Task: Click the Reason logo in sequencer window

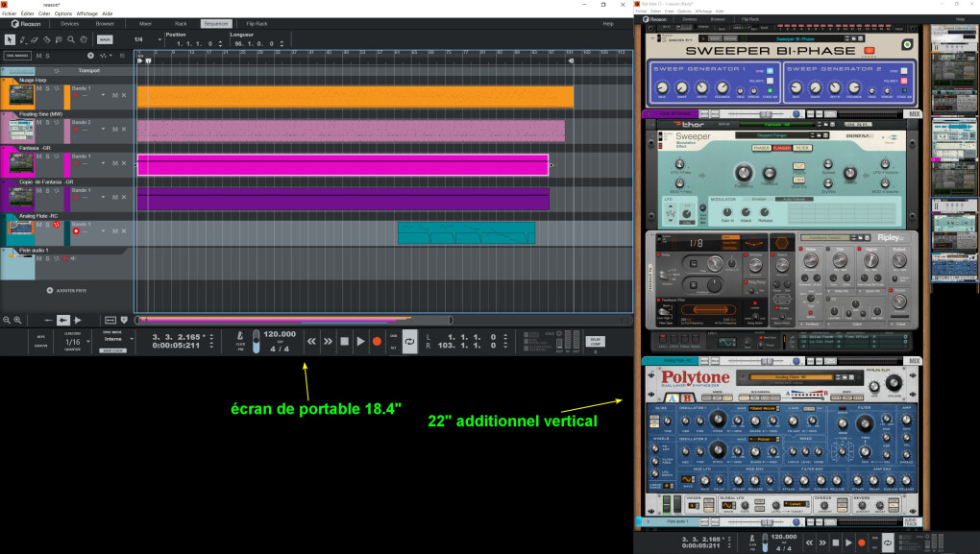Action: (26, 24)
